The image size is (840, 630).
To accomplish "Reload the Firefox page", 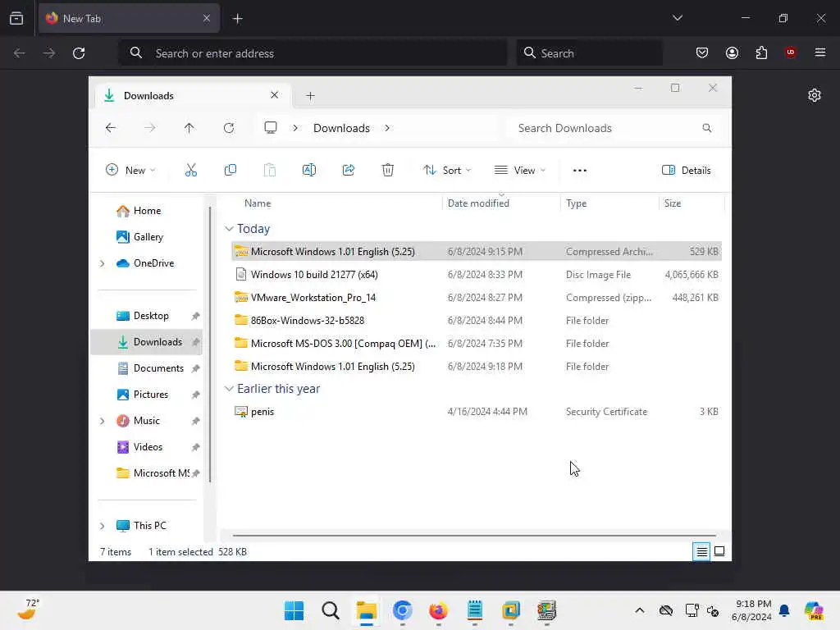I will [x=79, y=53].
